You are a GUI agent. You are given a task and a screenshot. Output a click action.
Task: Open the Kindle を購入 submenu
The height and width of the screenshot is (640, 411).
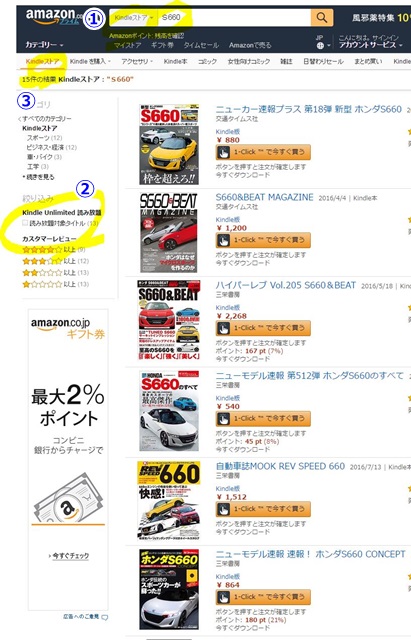coord(90,61)
